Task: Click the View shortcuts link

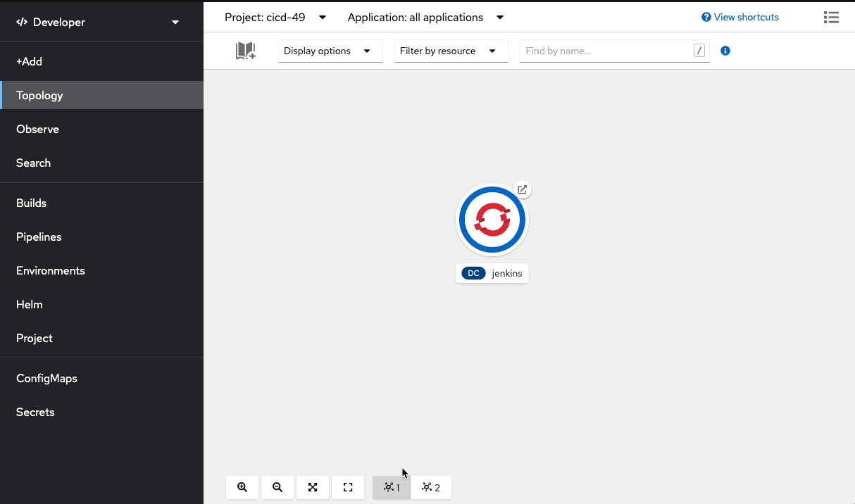Action: (x=740, y=17)
